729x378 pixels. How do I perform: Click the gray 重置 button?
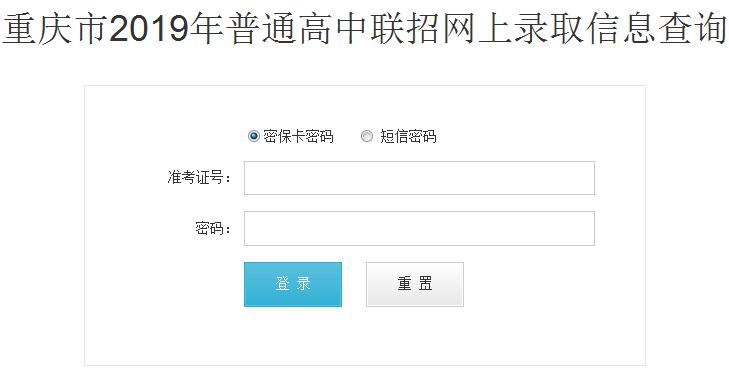(x=415, y=284)
